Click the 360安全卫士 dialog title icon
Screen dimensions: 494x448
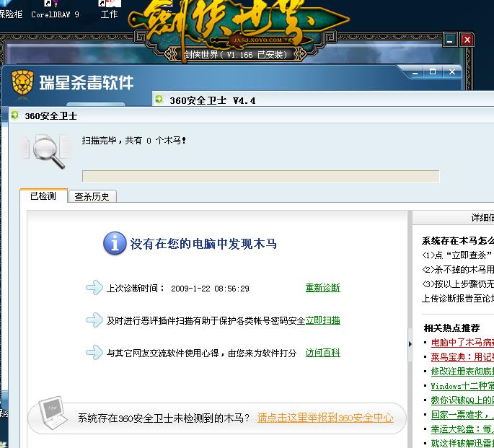(14, 115)
